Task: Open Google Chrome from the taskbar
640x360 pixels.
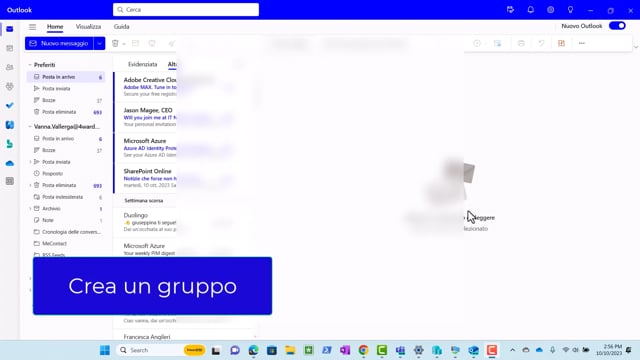Action: point(363,350)
